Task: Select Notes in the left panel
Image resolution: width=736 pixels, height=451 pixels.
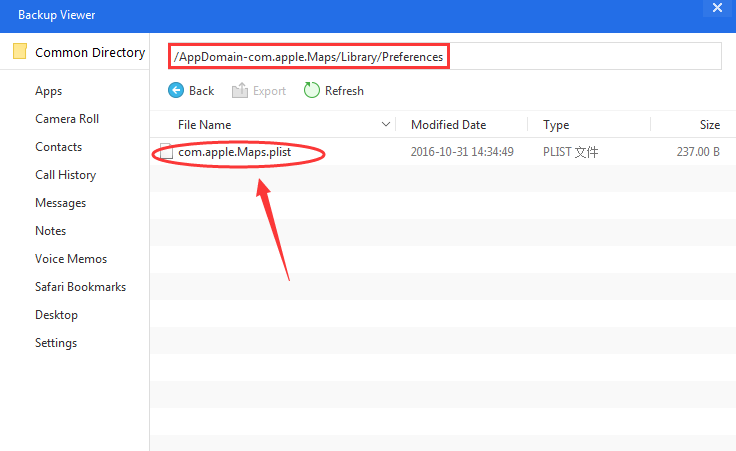Action: click(x=51, y=231)
